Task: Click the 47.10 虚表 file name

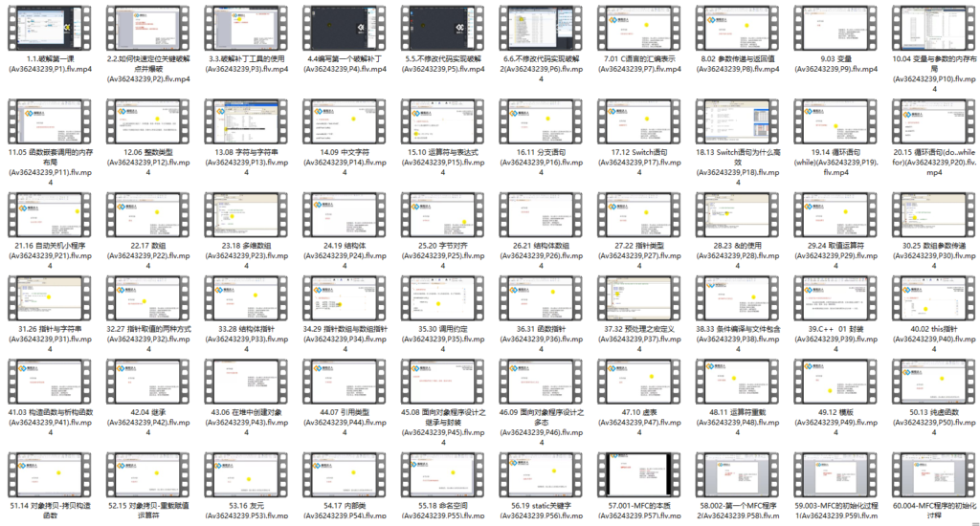Action: 639,423
